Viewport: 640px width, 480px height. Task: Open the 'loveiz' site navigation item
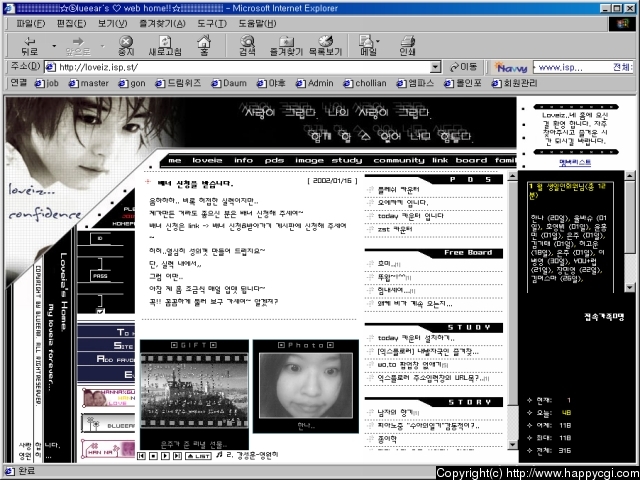pos(207,160)
